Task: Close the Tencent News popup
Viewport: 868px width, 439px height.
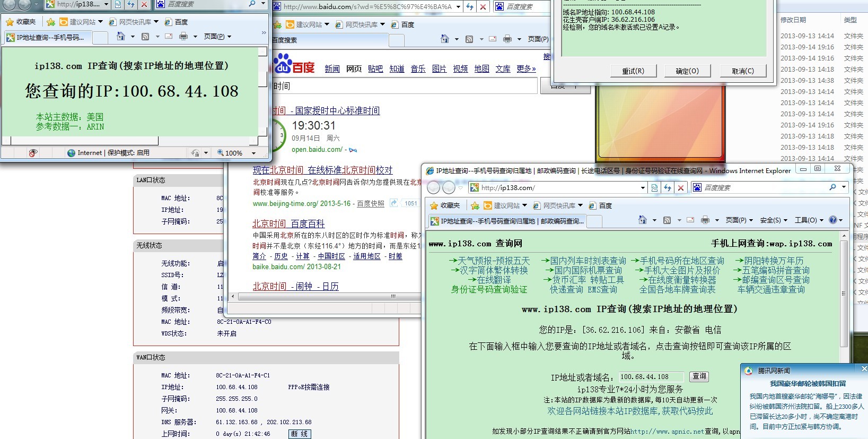Action: [864, 369]
